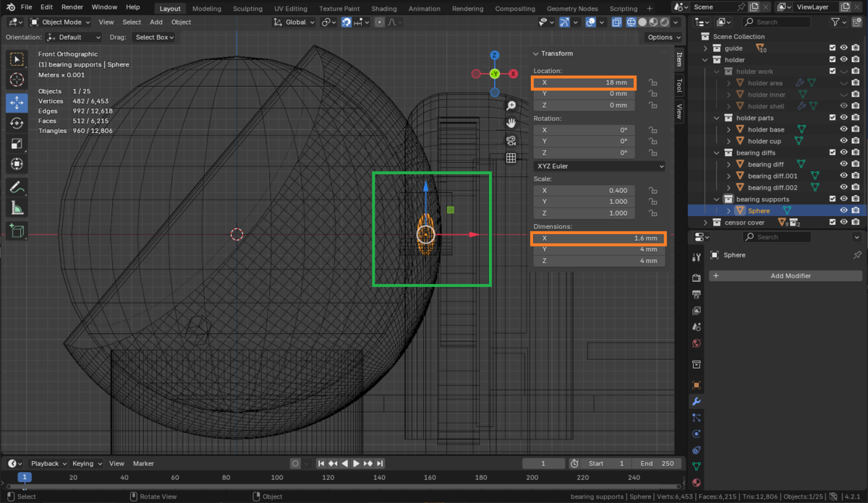The width and height of the screenshot is (868, 503).
Task: Hide the holder base object in viewport
Action: pyautogui.click(x=843, y=129)
